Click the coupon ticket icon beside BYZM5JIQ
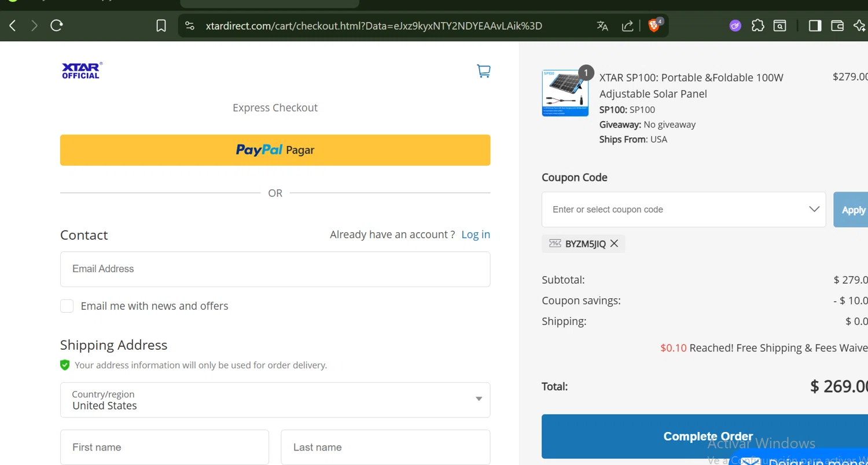 tap(555, 243)
